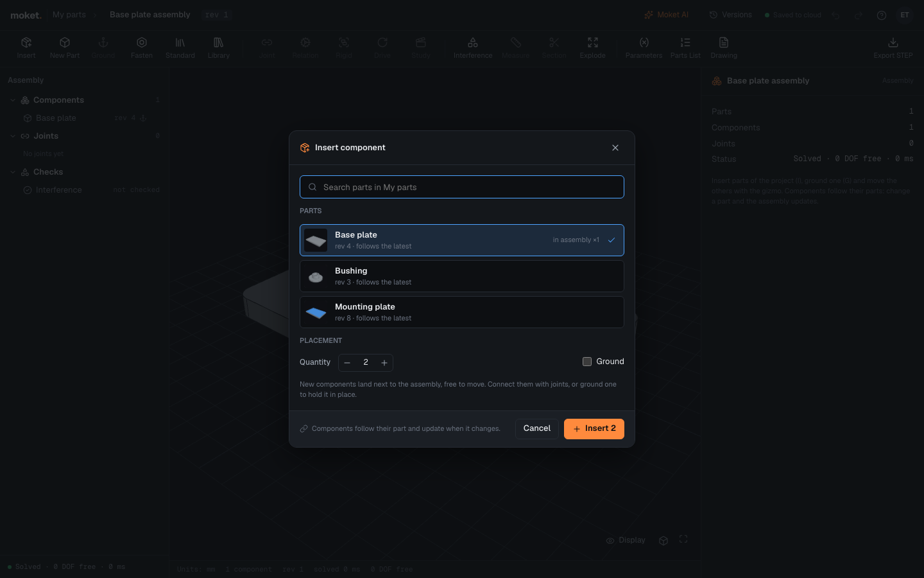Click Export STEP in toolbar
Image resolution: width=924 pixels, height=578 pixels.
click(893, 48)
